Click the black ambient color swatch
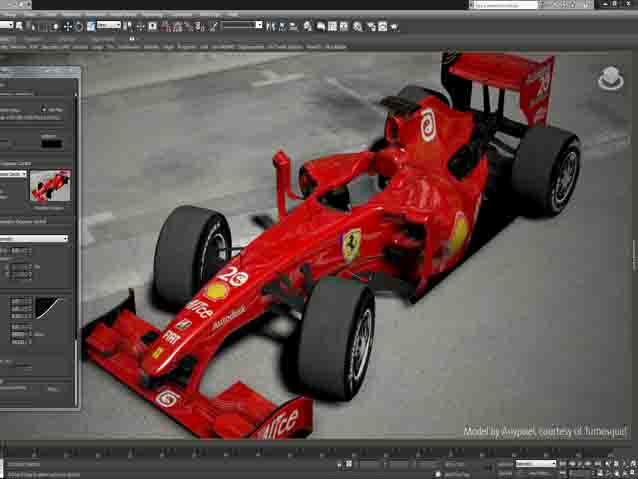This screenshot has height=479, width=638. pyautogui.click(x=52, y=144)
